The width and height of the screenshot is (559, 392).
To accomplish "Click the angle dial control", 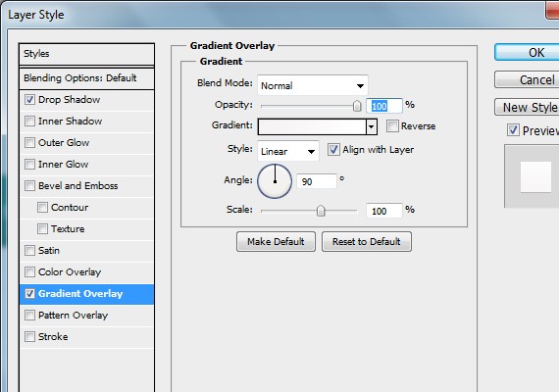I will click(x=275, y=181).
